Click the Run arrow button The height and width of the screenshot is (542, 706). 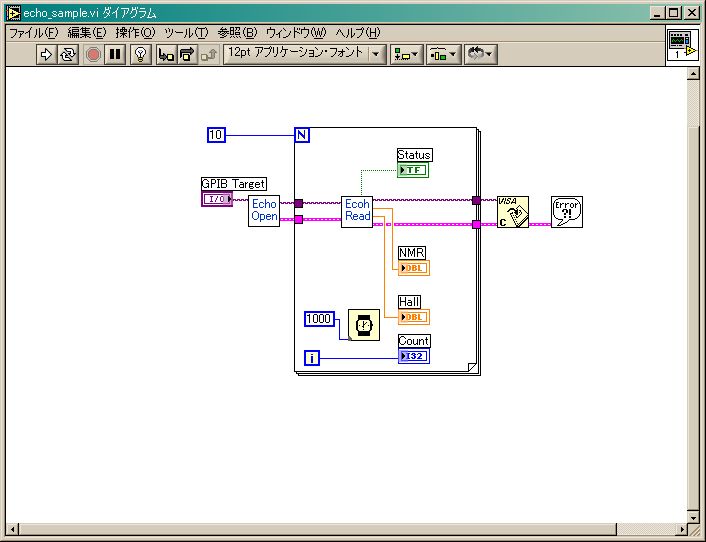point(46,54)
